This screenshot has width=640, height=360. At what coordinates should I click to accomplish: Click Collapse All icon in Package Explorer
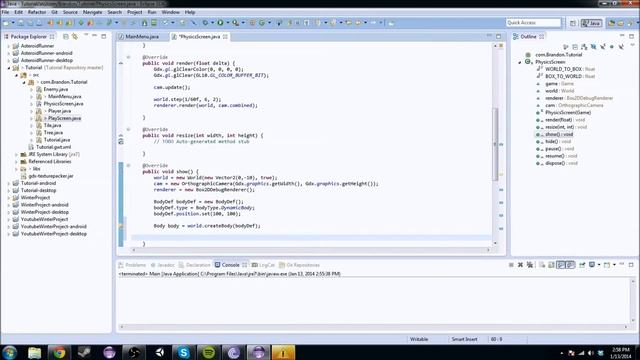click(x=66, y=37)
